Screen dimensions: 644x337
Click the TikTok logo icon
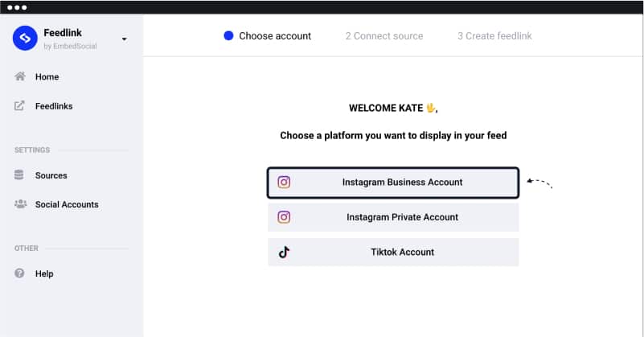point(285,252)
